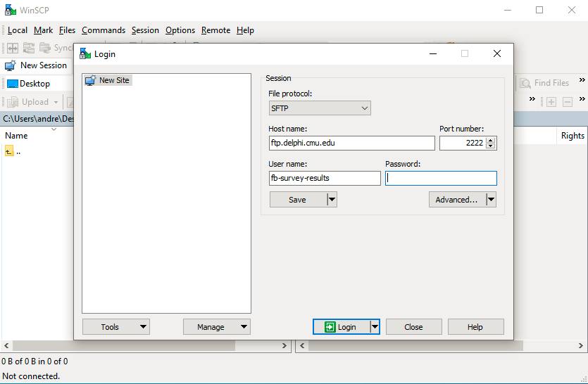Click the minus unselect-files icon
The width and height of the screenshot is (588, 384).
click(x=568, y=102)
